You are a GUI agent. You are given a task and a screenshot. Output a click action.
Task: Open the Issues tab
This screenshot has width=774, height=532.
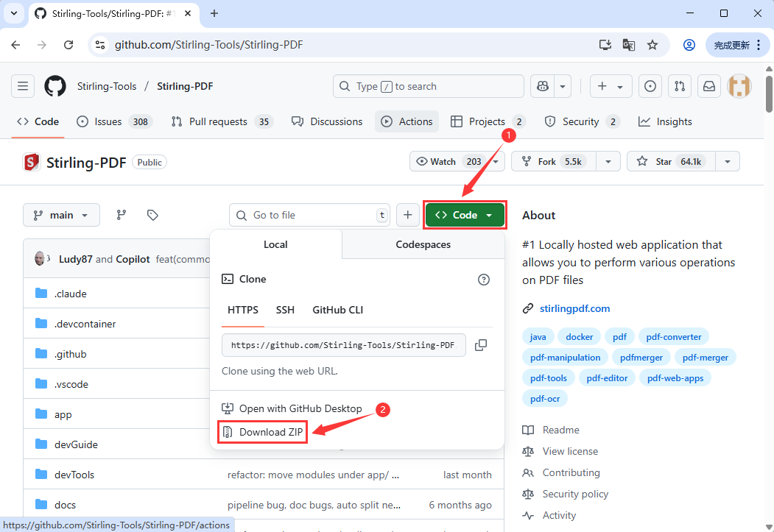tap(115, 121)
